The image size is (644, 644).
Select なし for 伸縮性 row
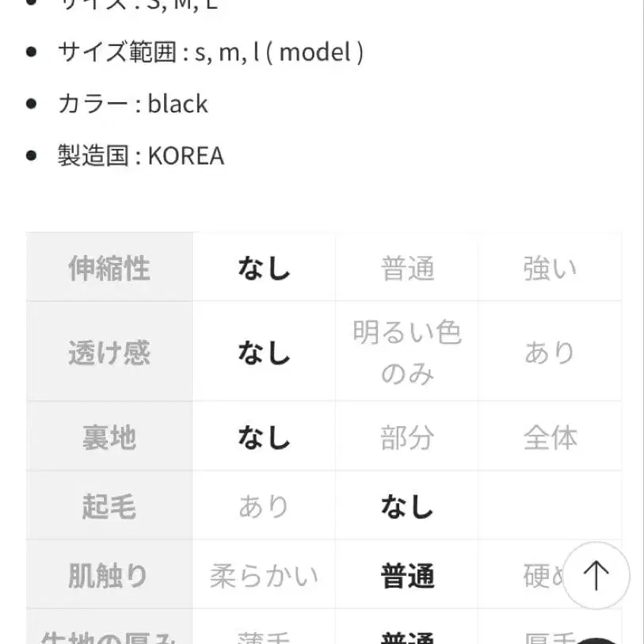(x=264, y=268)
